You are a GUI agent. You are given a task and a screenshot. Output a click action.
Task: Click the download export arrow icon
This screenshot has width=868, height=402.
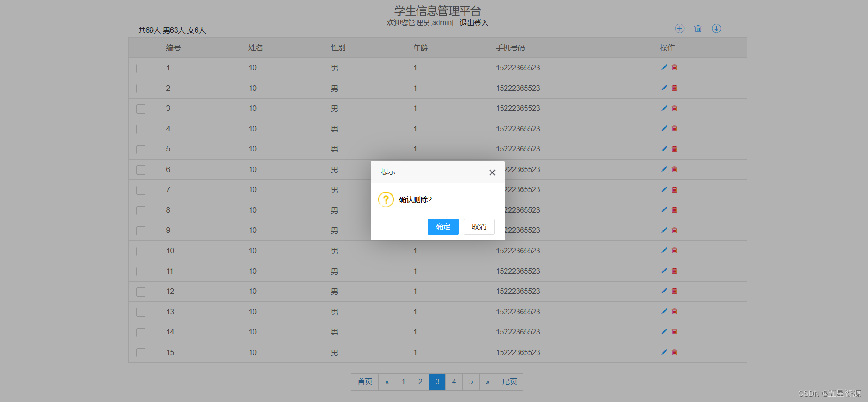tap(717, 28)
